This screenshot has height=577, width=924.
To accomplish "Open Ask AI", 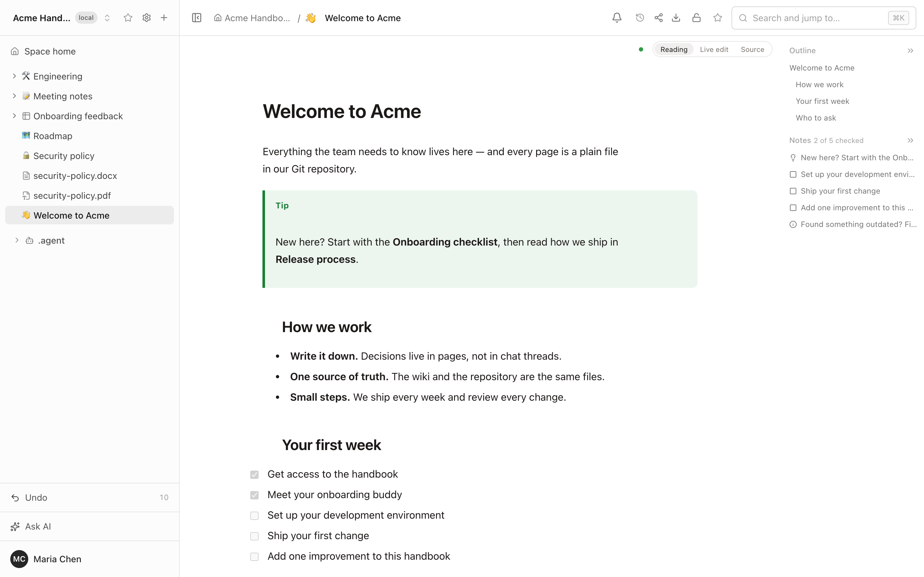I will 89,527.
